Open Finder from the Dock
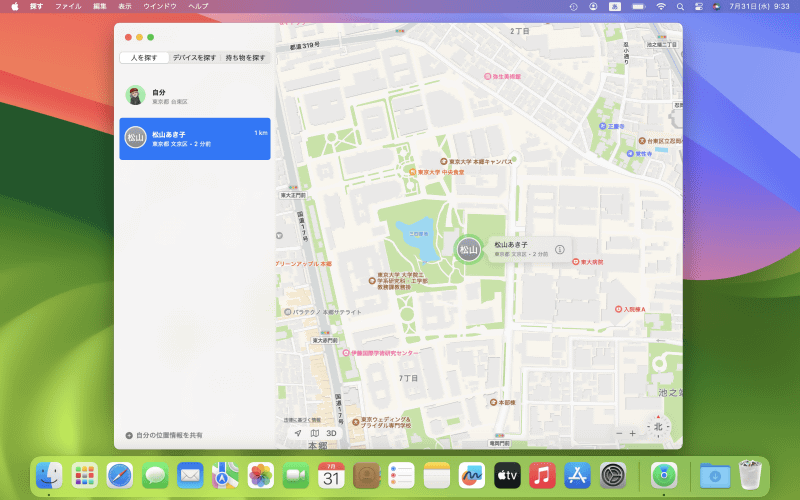This screenshot has width=800, height=500. click(49, 476)
